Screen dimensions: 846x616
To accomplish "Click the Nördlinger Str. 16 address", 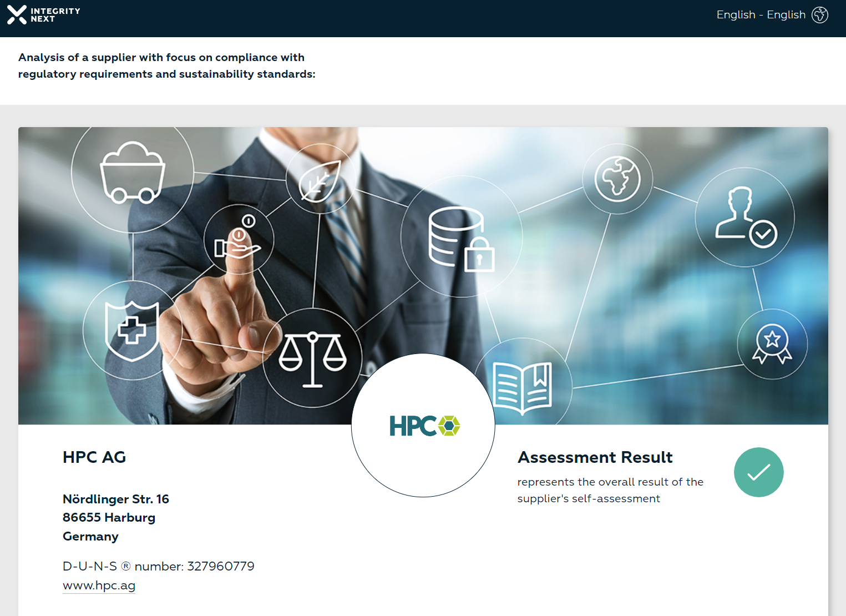I will point(115,499).
